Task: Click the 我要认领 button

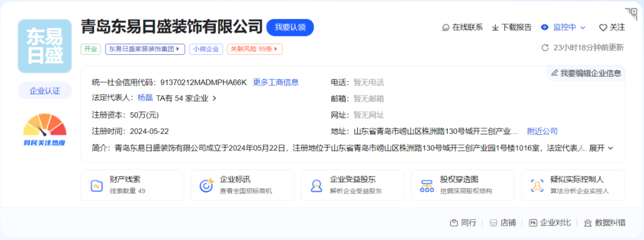Action: click(290, 27)
